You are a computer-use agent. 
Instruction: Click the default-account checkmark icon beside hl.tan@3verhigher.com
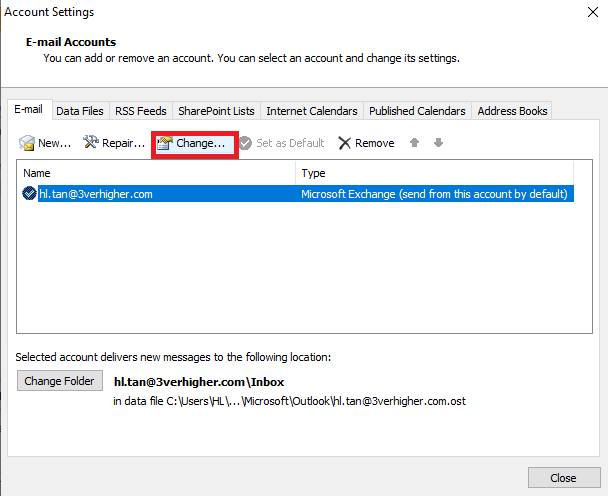pos(29,193)
